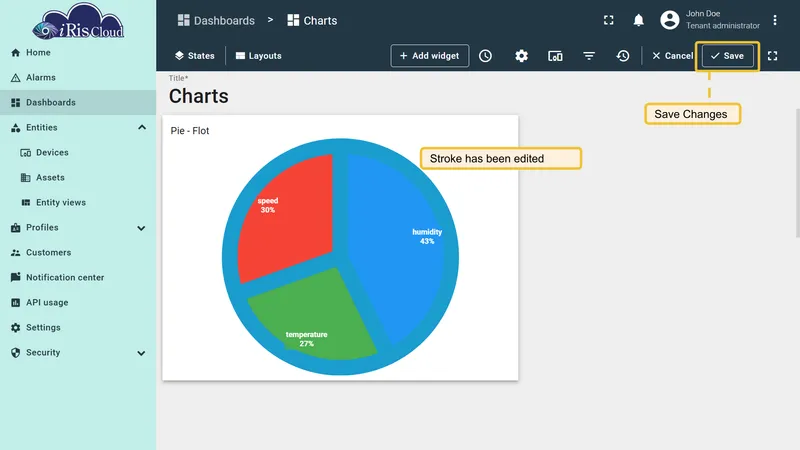800x450 pixels.
Task: Toggle fullscreen icon in top bar
Action: [x=609, y=20]
